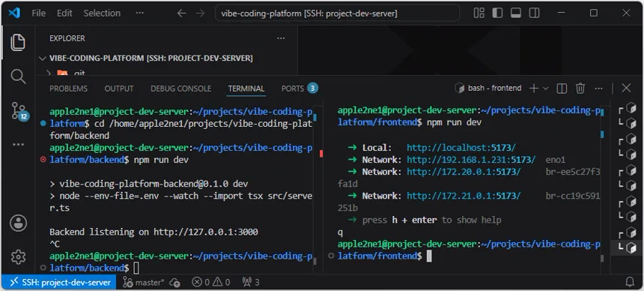Viewport: 644px width, 291px height.
Task: Switch to the OUTPUT tab
Action: (x=119, y=88)
